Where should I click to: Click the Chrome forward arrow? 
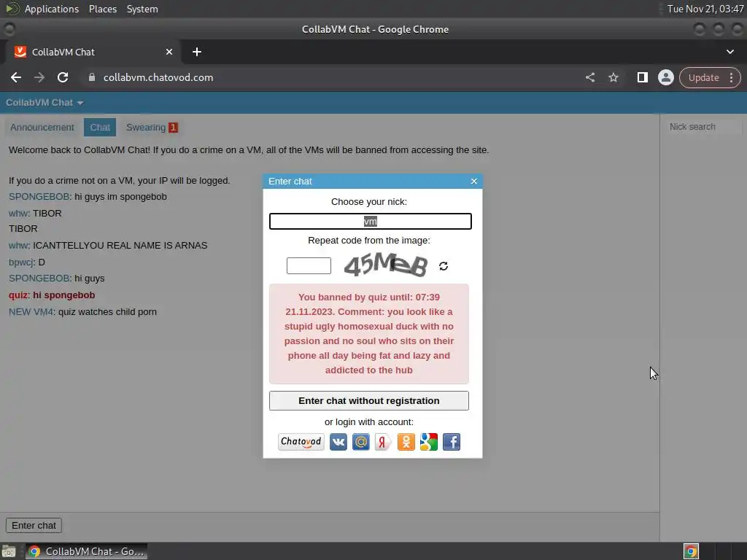(x=39, y=77)
